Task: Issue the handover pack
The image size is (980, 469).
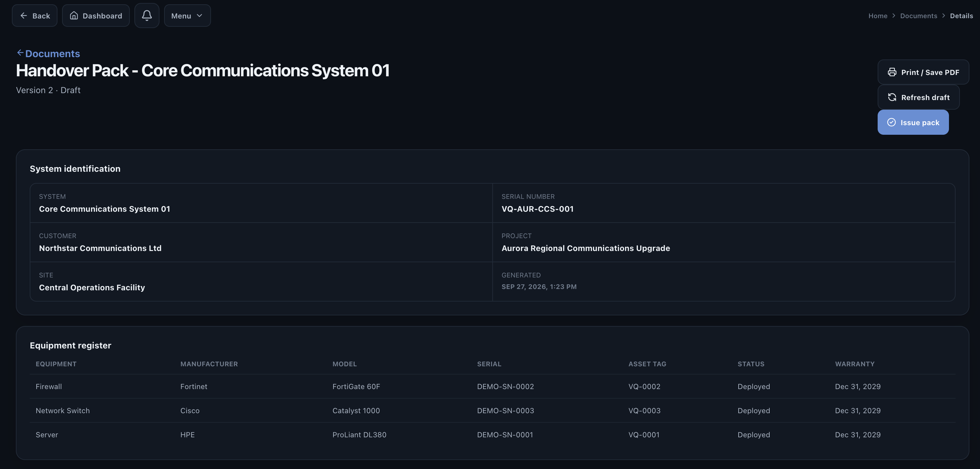Action: click(913, 122)
